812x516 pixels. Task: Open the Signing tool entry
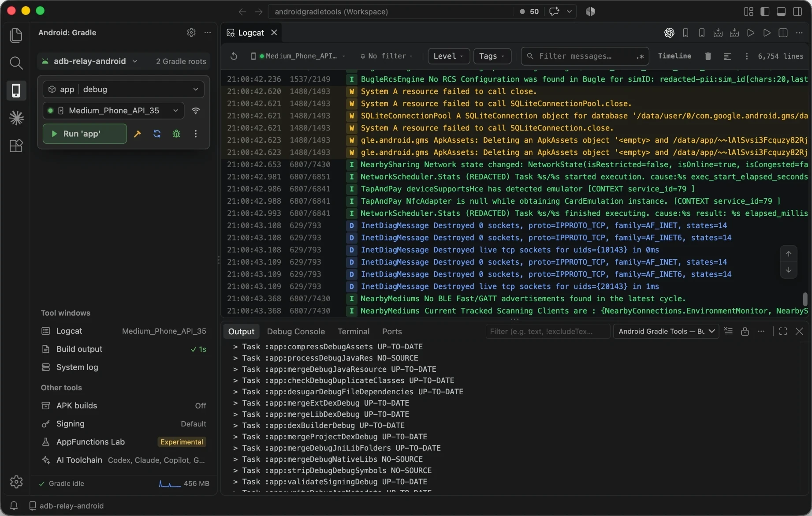point(123,424)
